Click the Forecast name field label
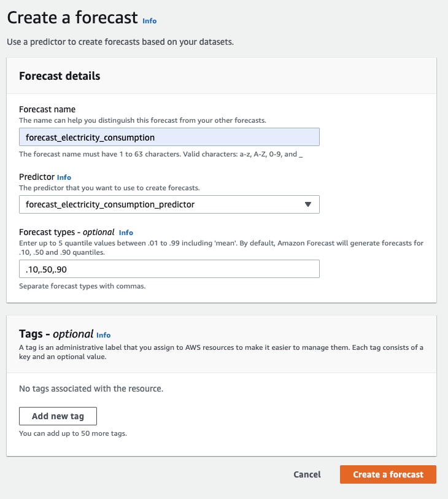 pos(47,109)
